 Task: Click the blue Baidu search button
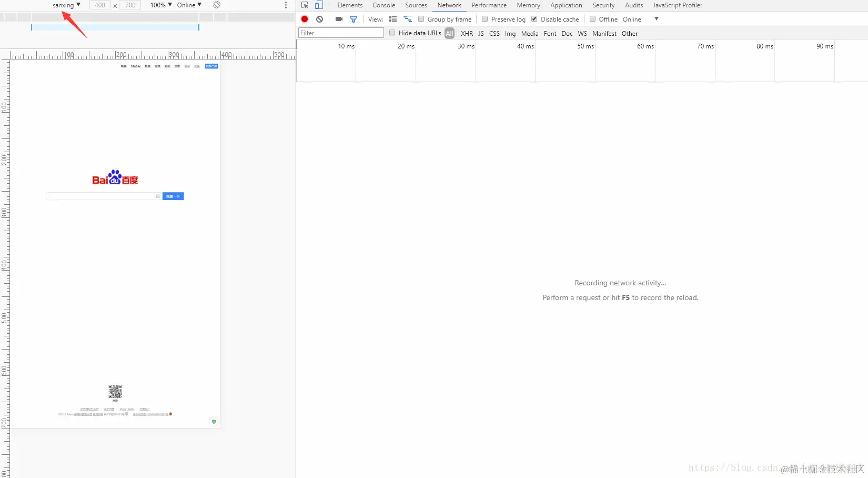click(173, 196)
